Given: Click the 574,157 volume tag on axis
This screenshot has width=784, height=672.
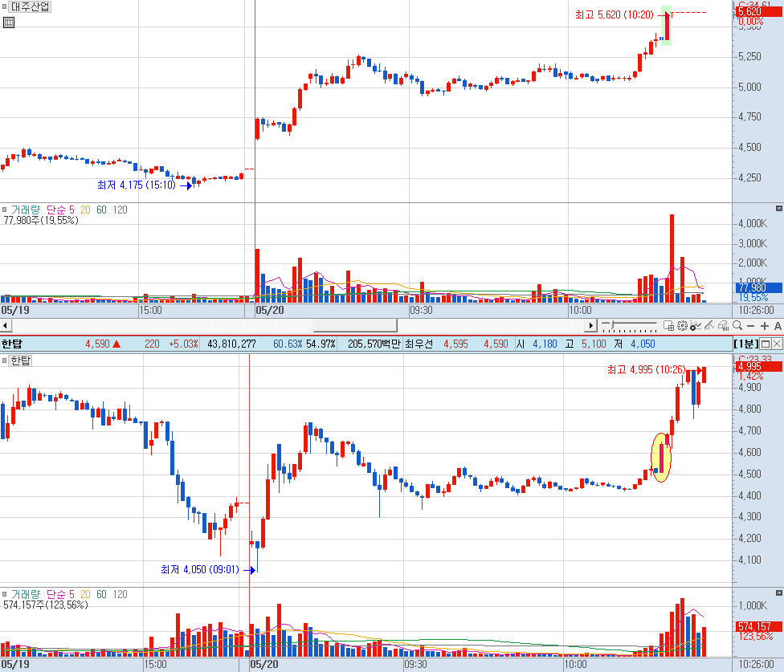Looking at the screenshot, I should (758, 626).
